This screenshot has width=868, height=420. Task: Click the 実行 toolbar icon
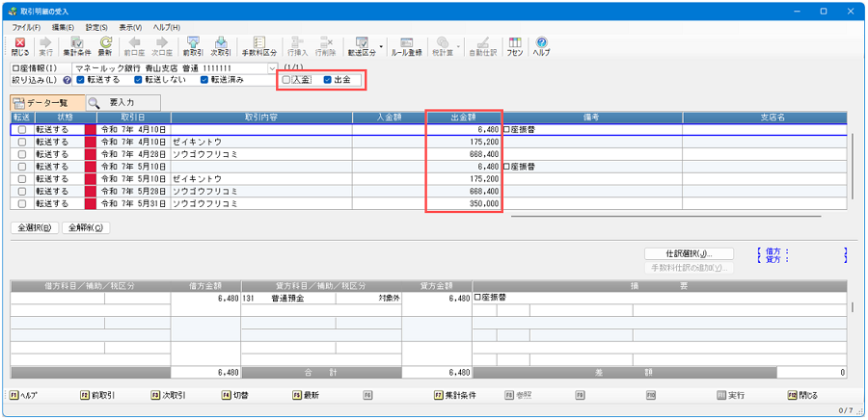click(45, 47)
